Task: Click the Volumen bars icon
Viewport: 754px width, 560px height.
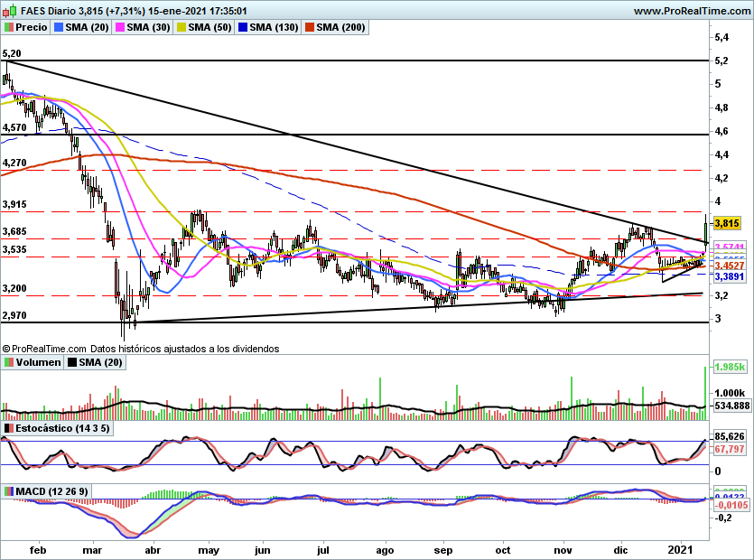Action: [x=9, y=362]
